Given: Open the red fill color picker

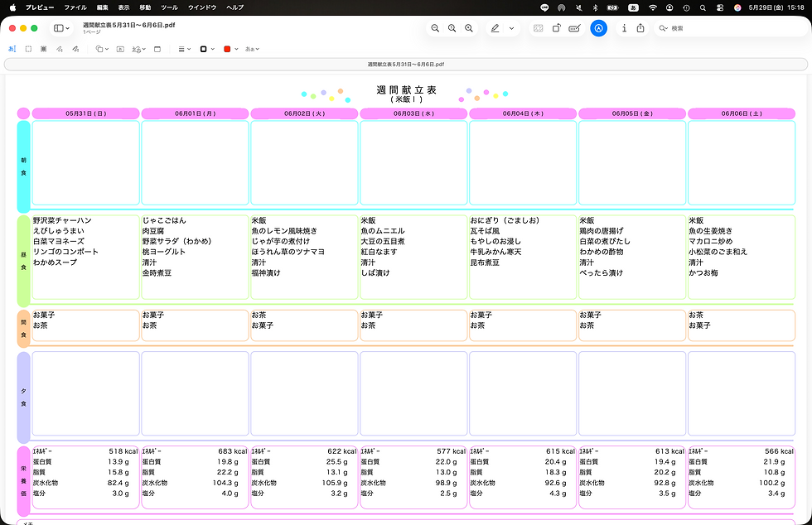Looking at the screenshot, I should [x=231, y=49].
